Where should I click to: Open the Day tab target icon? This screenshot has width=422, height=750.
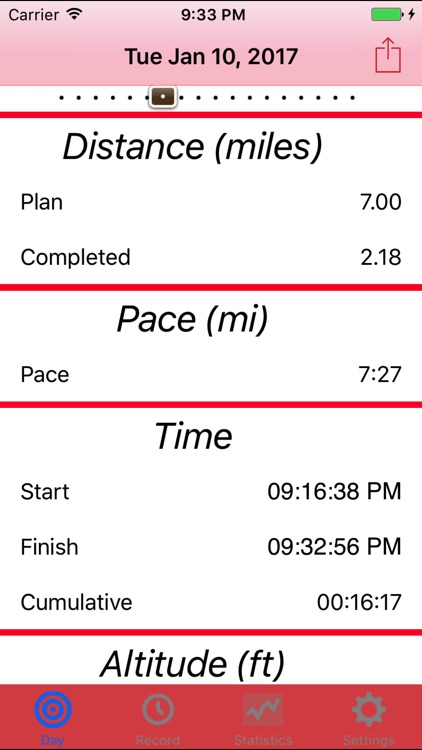53,711
